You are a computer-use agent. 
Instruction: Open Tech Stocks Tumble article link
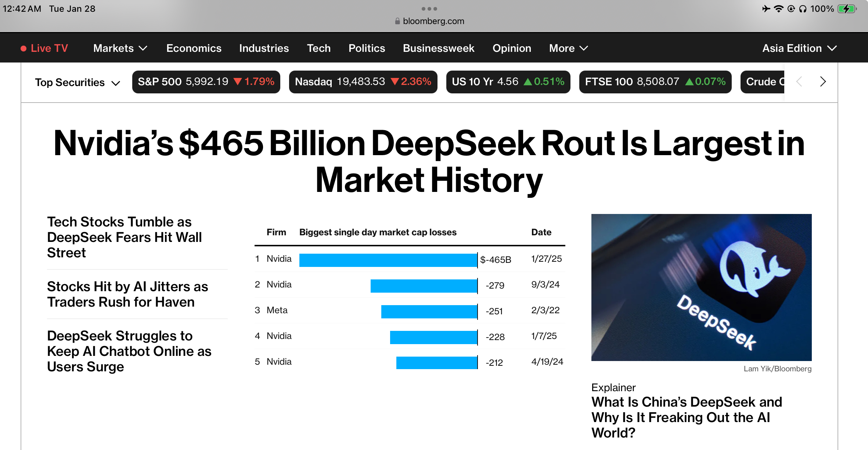(125, 237)
